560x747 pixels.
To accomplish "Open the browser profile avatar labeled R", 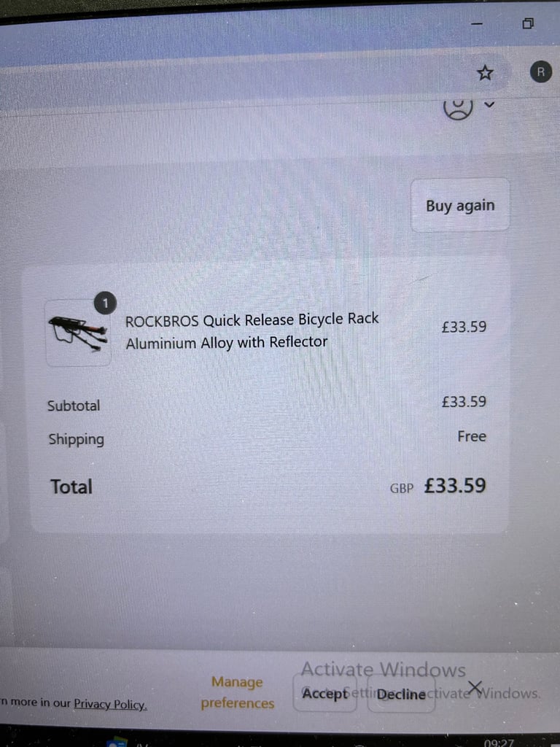I will coord(540,72).
